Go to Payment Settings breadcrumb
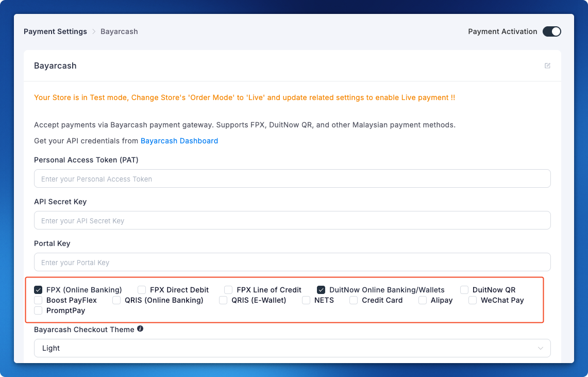Viewport: 588px width, 377px height. (x=55, y=31)
